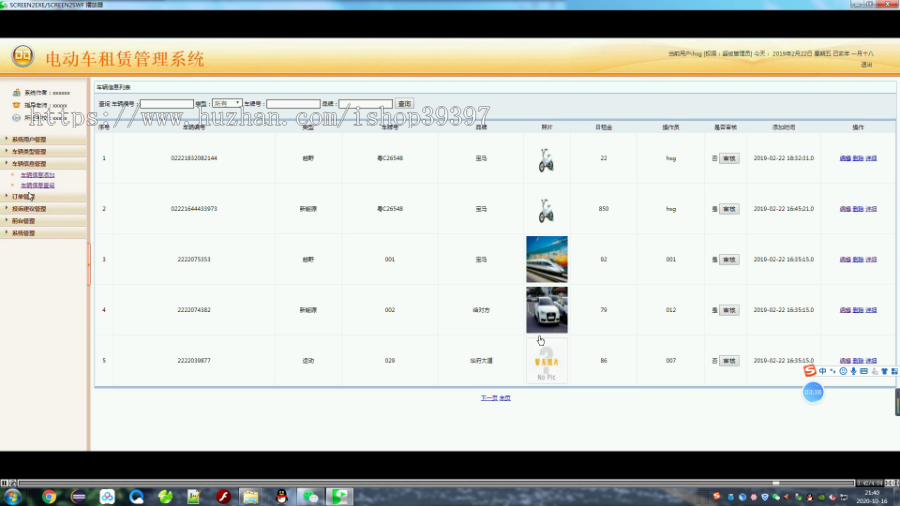Open the Baidu cloud taskbar icon

coord(107,497)
